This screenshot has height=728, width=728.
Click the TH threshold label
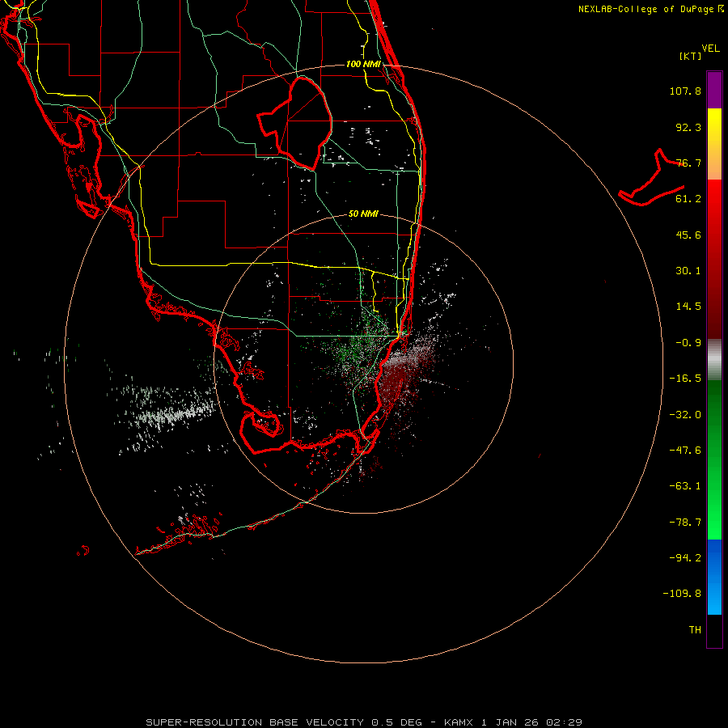click(695, 630)
